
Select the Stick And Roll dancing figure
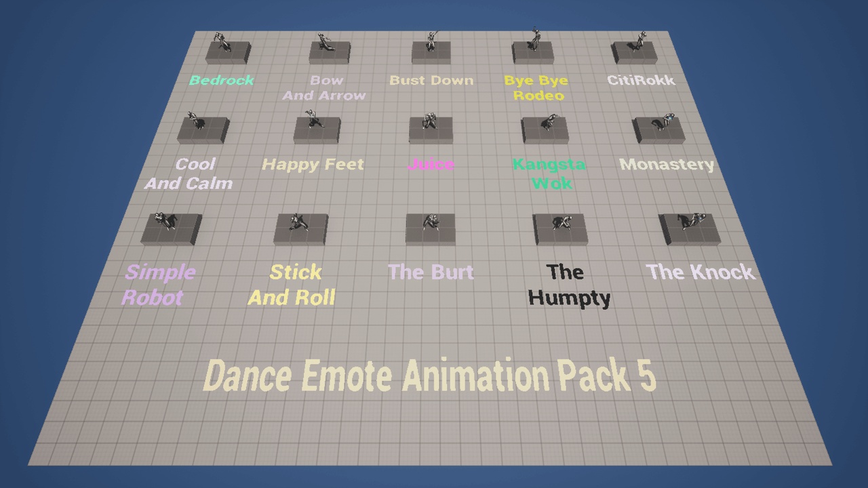tap(298, 222)
